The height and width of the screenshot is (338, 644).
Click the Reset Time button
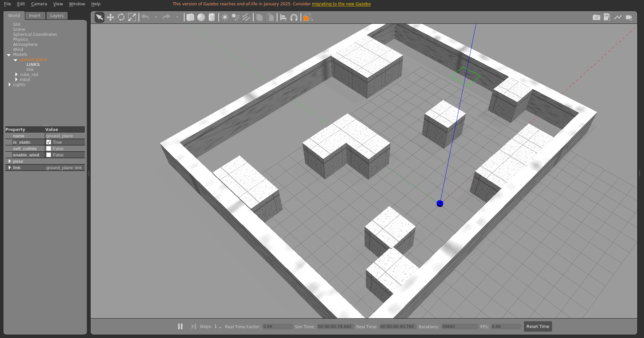tap(538, 327)
